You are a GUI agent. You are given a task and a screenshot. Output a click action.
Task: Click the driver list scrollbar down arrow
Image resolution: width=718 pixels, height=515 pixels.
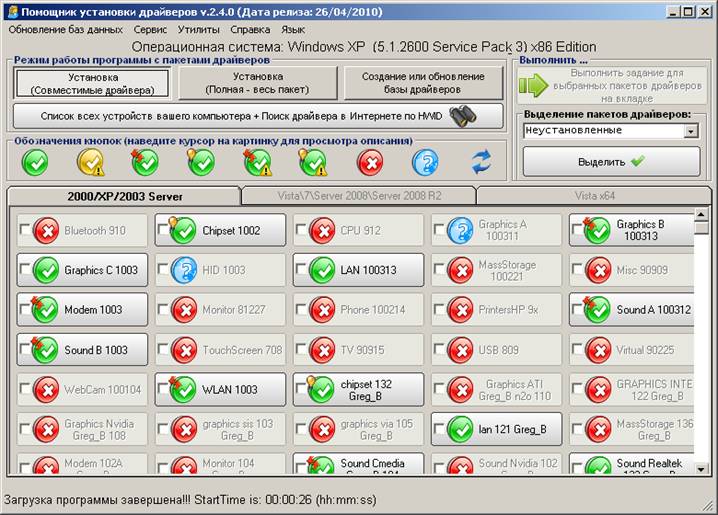point(702,467)
